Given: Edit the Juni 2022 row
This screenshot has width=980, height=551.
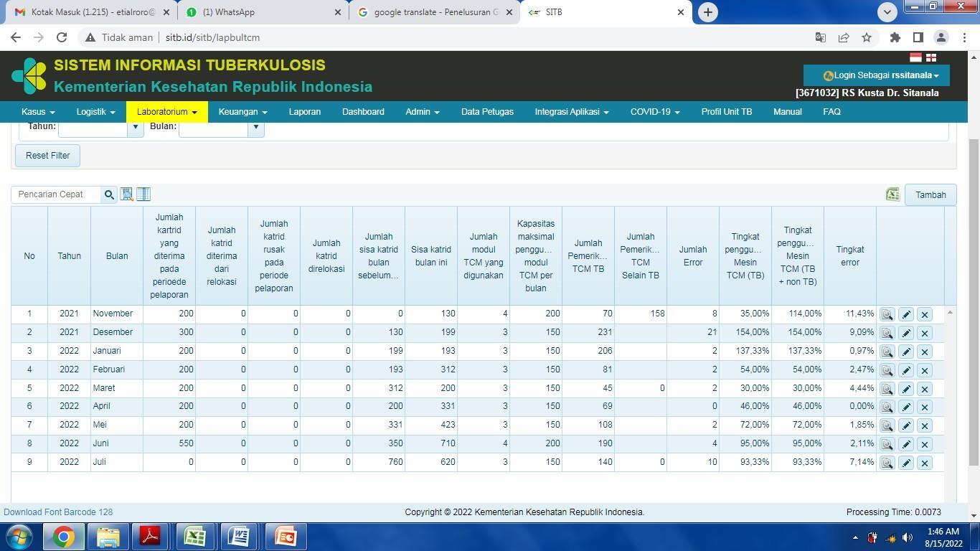Looking at the screenshot, I should coord(906,444).
